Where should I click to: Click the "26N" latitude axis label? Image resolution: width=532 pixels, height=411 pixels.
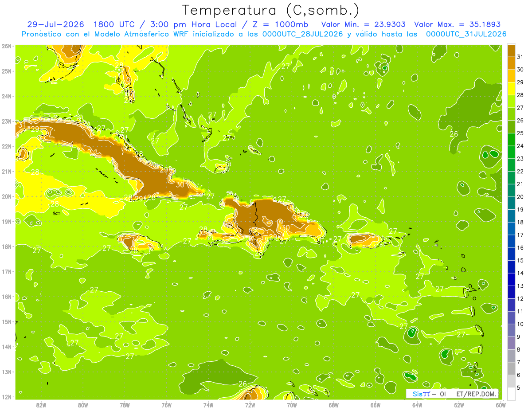7,46
